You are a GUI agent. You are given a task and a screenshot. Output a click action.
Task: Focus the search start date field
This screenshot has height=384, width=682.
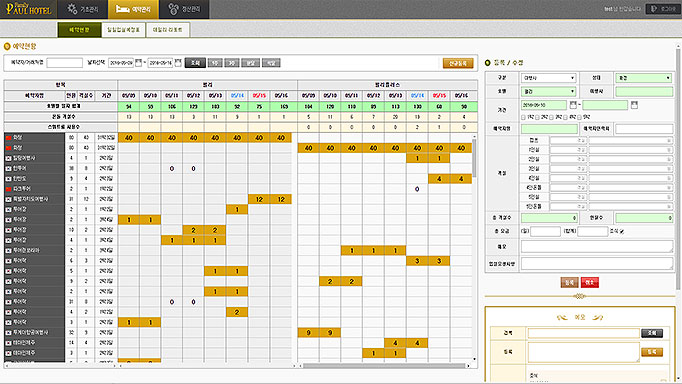point(121,63)
